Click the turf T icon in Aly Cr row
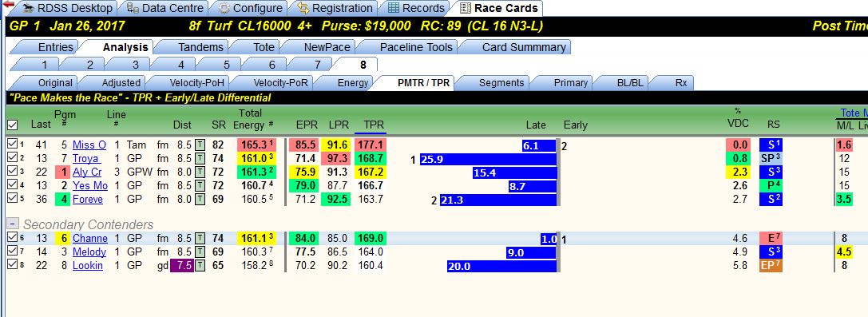 pos(200,172)
